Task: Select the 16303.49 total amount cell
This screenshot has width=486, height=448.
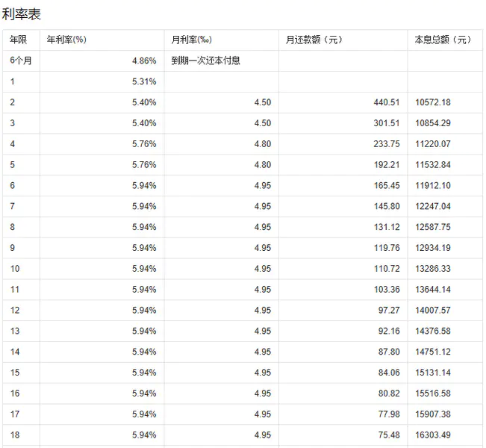Action: [432, 435]
